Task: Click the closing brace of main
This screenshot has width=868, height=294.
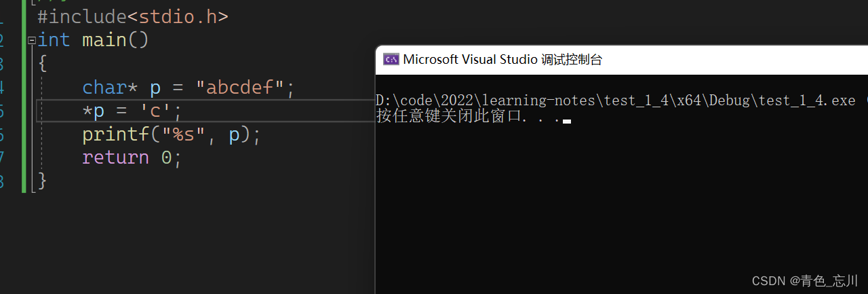Action: coord(42,181)
